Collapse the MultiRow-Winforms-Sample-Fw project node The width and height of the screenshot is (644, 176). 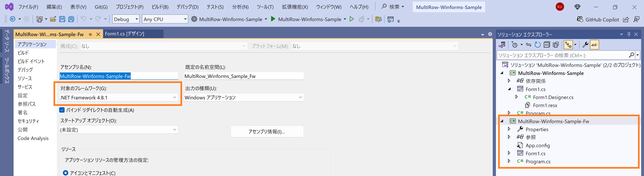click(x=502, y=121)
